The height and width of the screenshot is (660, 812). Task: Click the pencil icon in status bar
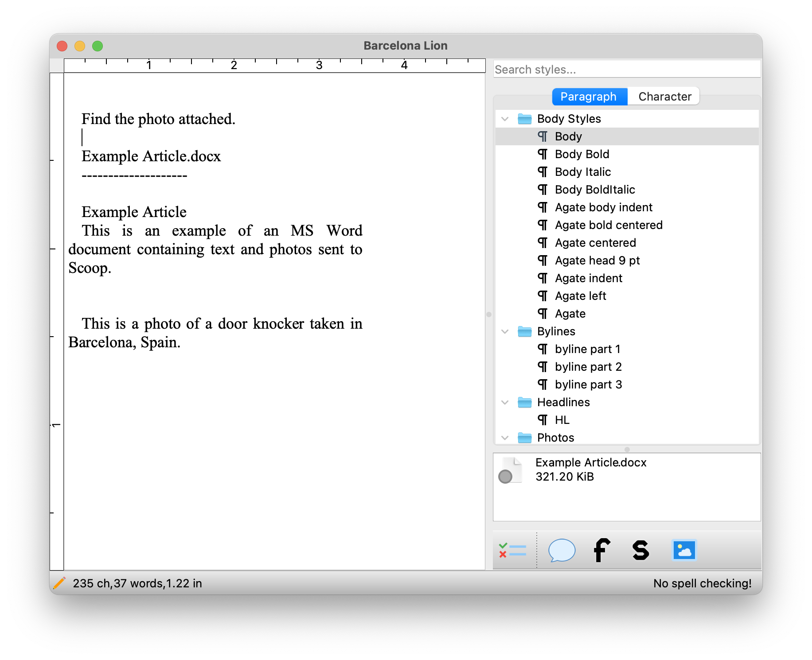[59, 583]
